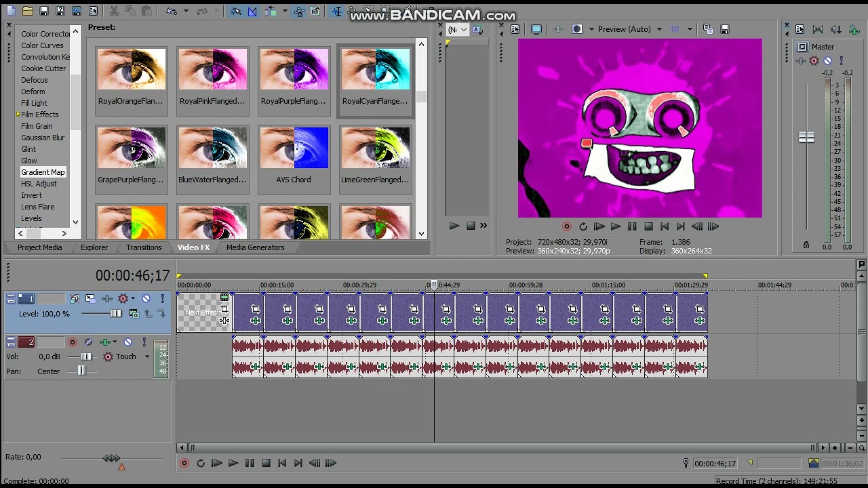Toggle Lock Envelopes to Events icon
The image size is (868, 488).
tap(299, 12)
